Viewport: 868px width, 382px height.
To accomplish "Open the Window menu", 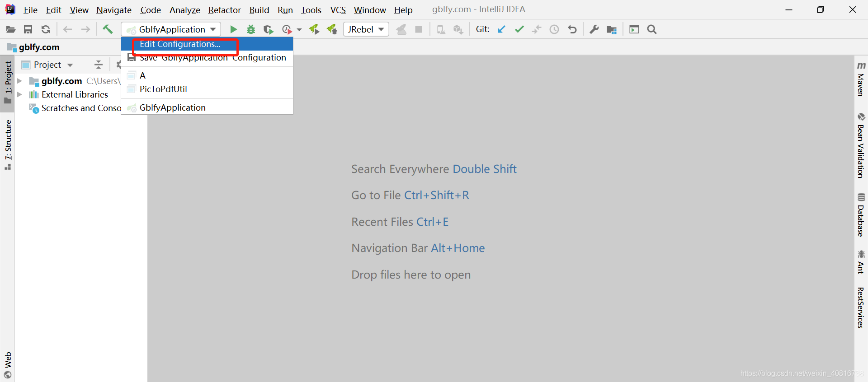I will tap(370, 10).
